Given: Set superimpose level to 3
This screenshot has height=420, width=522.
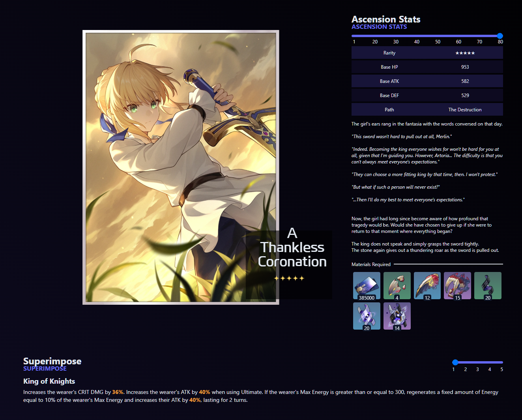Looking at the screenshot, I should coord(477,369).
